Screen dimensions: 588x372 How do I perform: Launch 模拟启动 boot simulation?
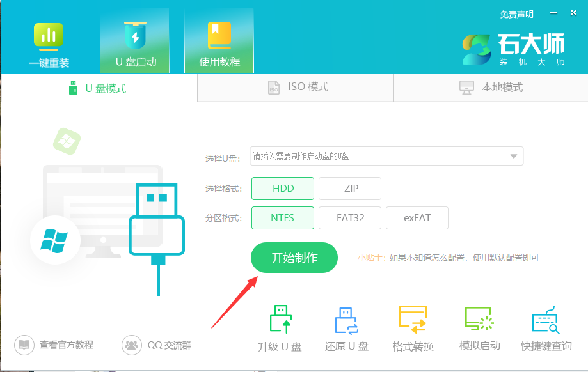(x=480, y=326)
